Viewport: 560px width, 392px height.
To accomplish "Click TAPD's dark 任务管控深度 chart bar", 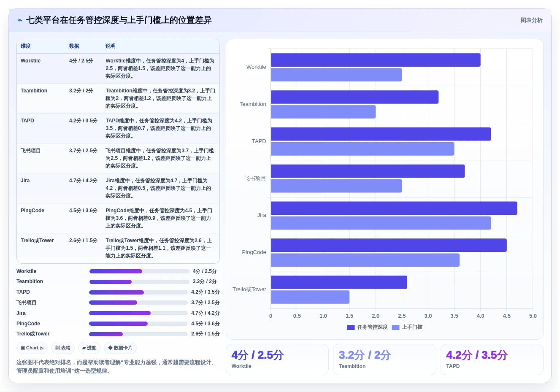I will click(x=381, y=134).
